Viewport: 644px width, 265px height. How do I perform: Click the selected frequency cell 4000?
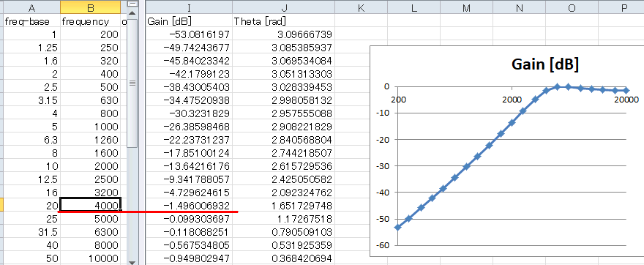pos(90,204)
